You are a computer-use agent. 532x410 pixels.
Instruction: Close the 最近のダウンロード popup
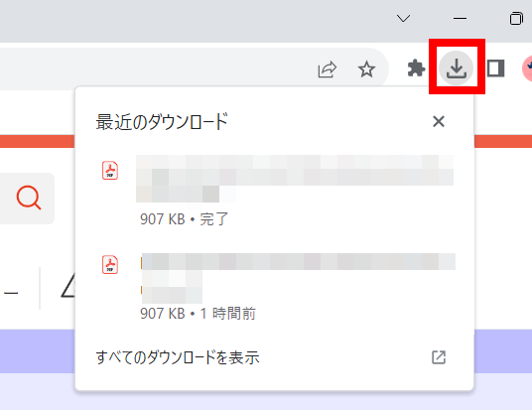coord(439,121)
